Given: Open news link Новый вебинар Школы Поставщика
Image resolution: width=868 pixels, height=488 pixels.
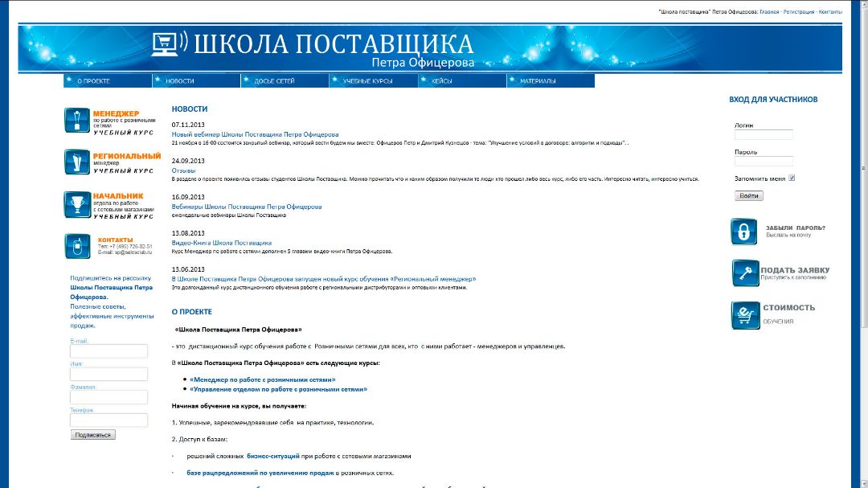Looking at the screenshot, I should pyautogui.click(x=256, y=134).
